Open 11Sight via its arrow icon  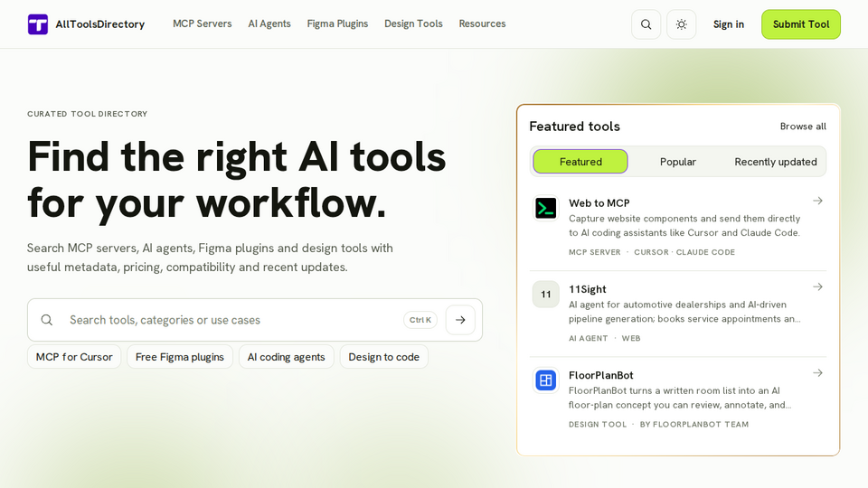[x=817, y=286]
